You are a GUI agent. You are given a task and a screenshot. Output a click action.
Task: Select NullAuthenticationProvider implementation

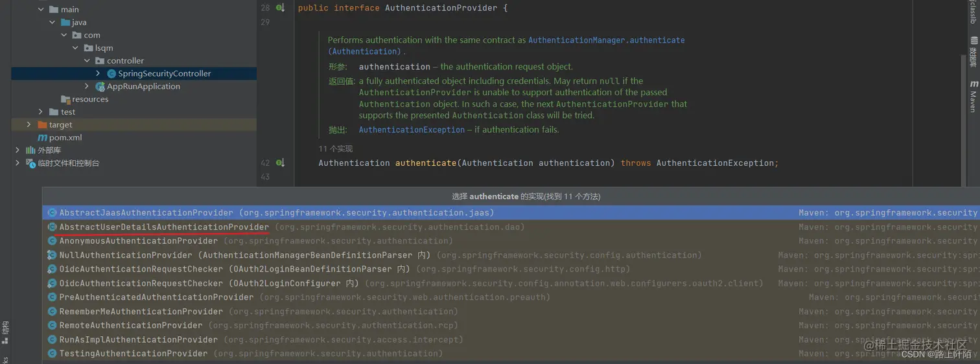(511, 255)
